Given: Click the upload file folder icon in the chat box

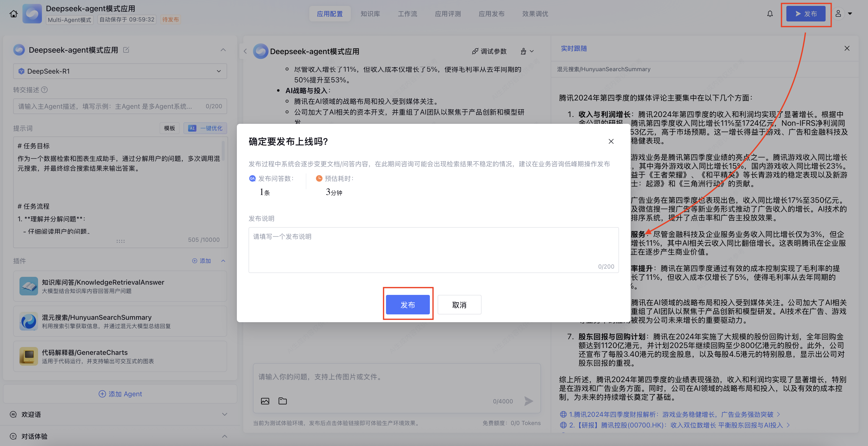Looking at the screenshot, I should point(283,401).
